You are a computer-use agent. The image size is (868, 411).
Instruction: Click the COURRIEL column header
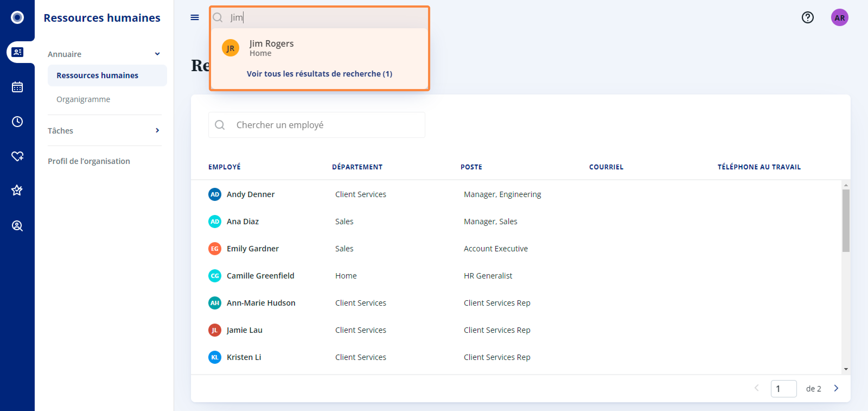pos(606,167)
